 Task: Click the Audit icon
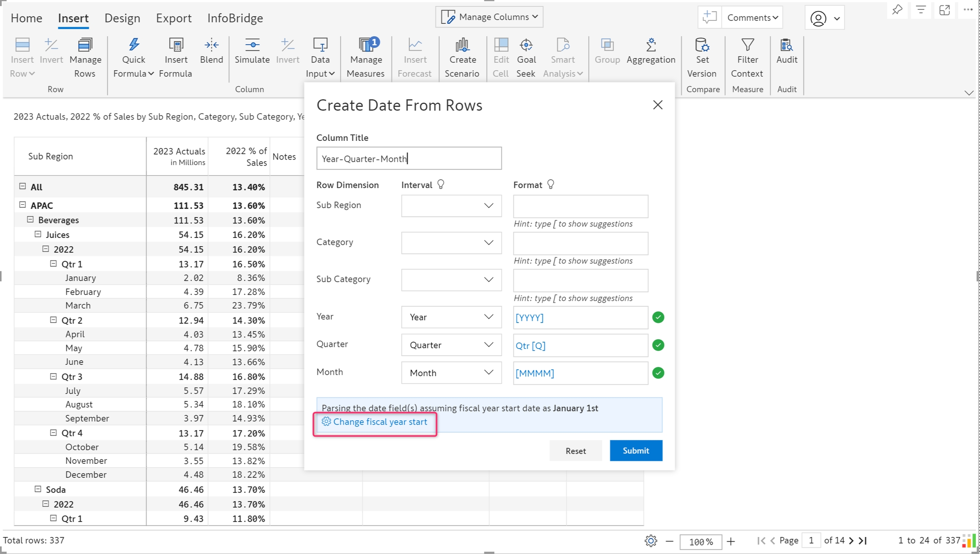coord(786,45)
